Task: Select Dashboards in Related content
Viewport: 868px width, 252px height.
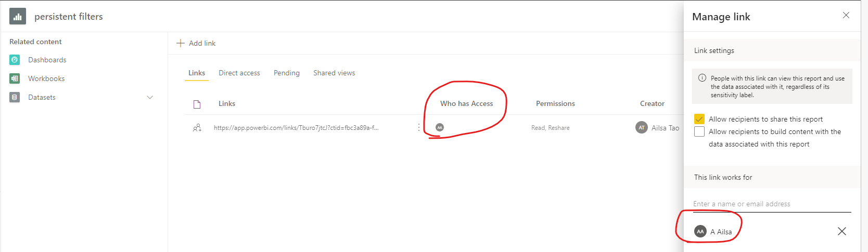Action: 47,60
